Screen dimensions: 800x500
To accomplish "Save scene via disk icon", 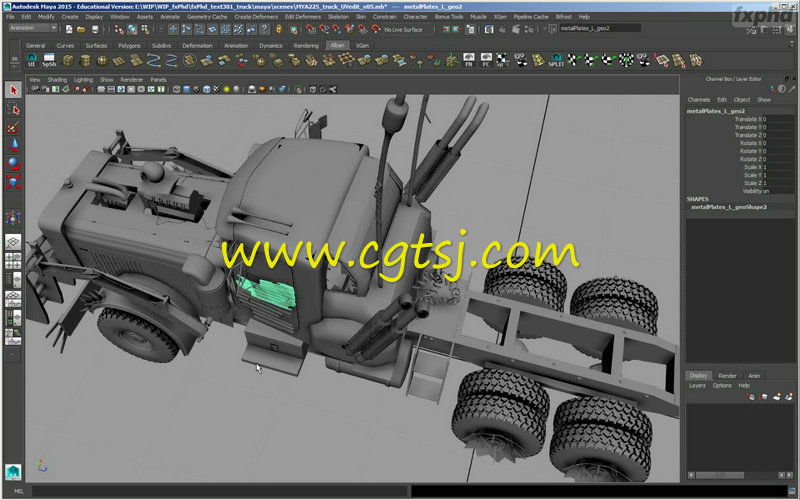I will [x=94, y=30].
